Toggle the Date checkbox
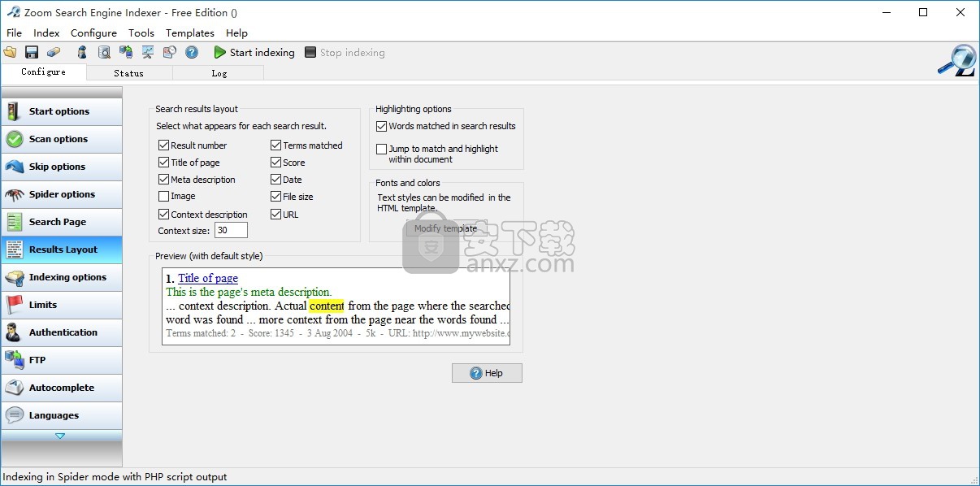 276,180
